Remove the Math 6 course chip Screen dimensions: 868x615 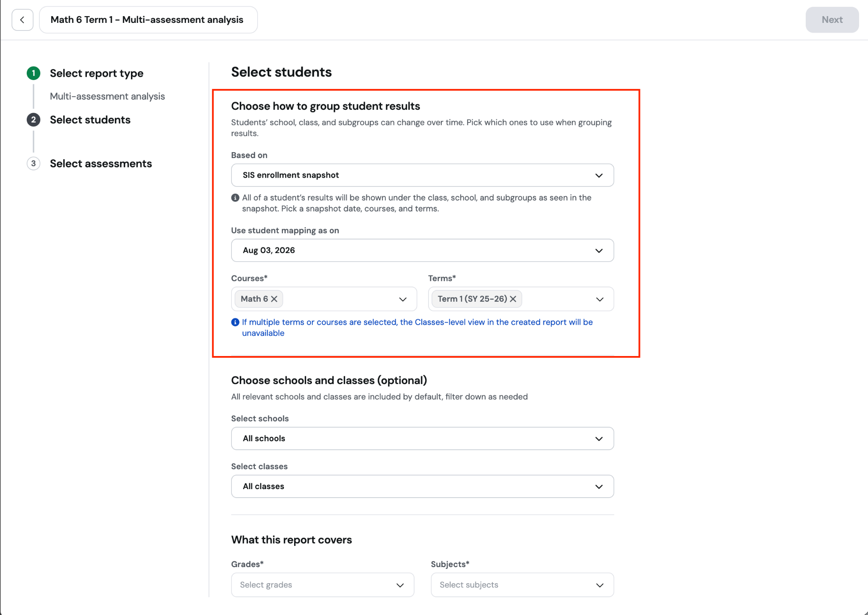click(x=274, y=299)
